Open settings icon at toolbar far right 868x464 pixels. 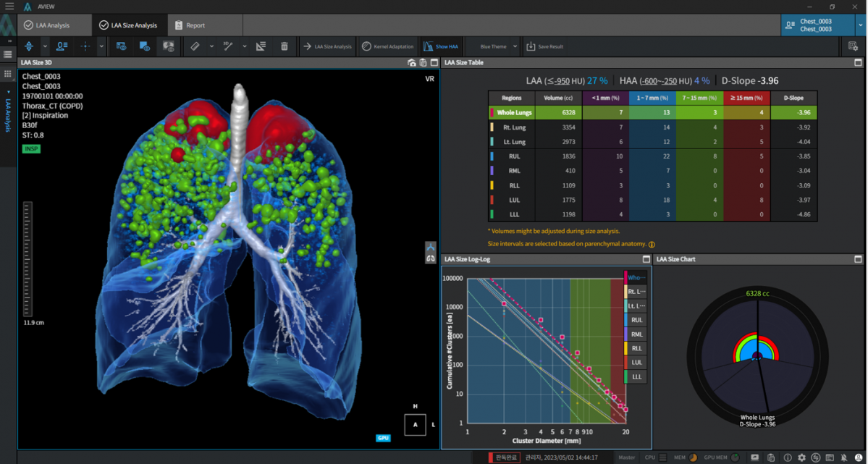[x=853, y=46]
